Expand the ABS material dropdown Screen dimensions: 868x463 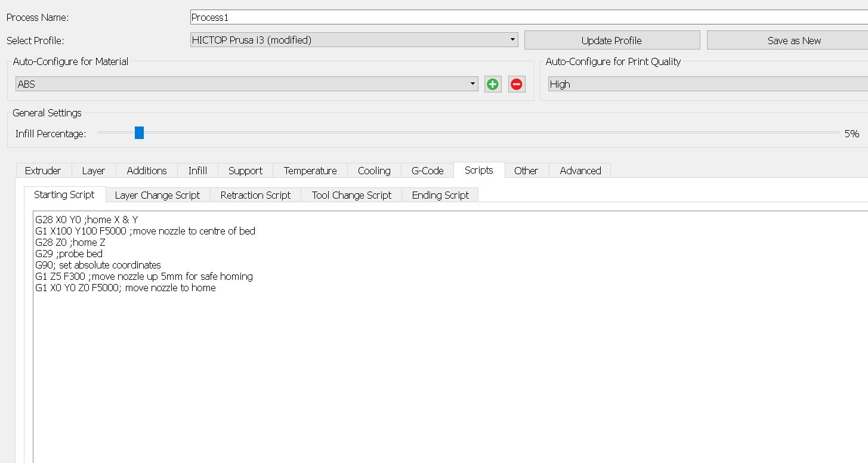click(246, 84)
